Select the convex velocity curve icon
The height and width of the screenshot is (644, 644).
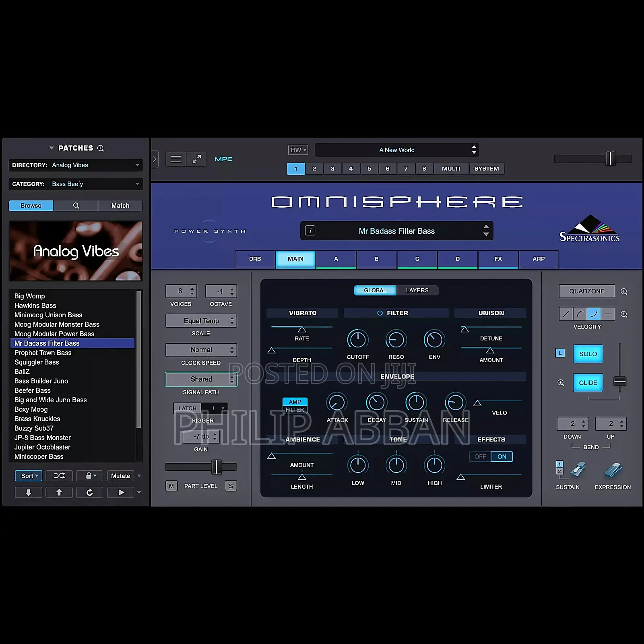pyautogui.click(x=580, y=314)
